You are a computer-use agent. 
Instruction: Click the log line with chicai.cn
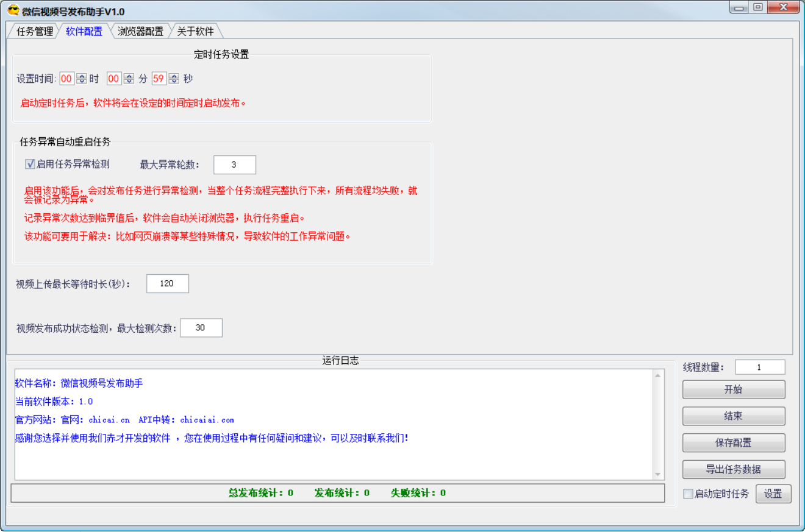125,420
